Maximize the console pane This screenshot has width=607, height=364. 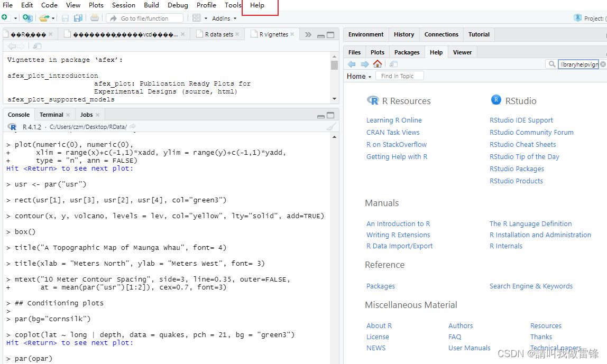[330, 115]
